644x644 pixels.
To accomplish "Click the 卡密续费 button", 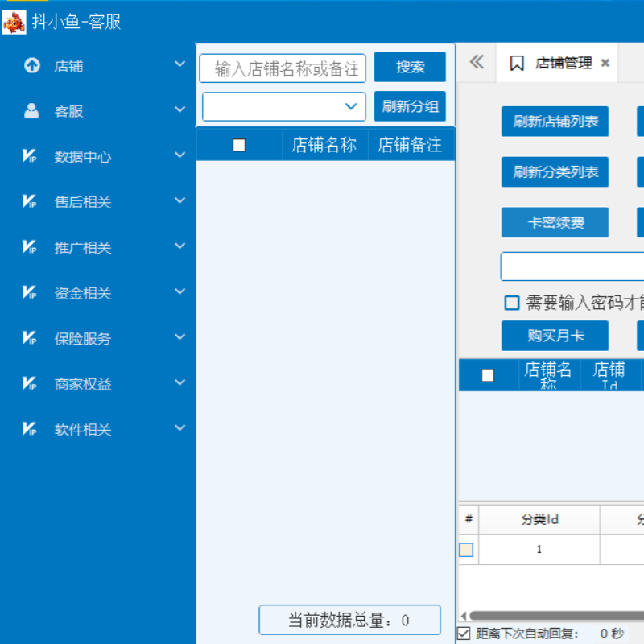I will 555,223.
